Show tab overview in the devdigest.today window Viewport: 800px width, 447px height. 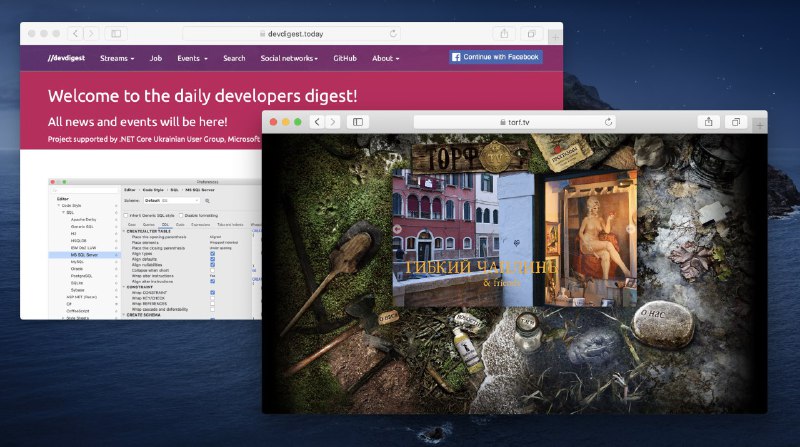[532, 34]
